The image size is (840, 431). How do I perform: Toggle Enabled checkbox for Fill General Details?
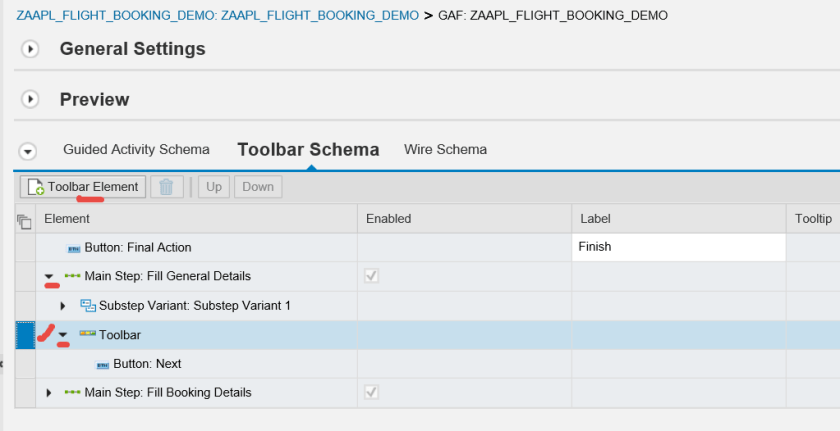click(372, 276)
